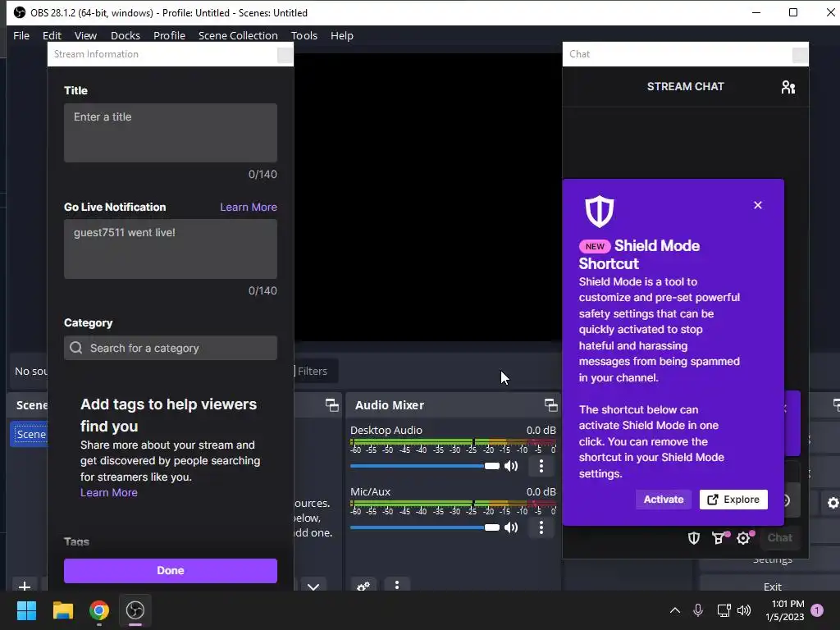Click the Stream Information dock title-bar button

[x=285, y=55]
